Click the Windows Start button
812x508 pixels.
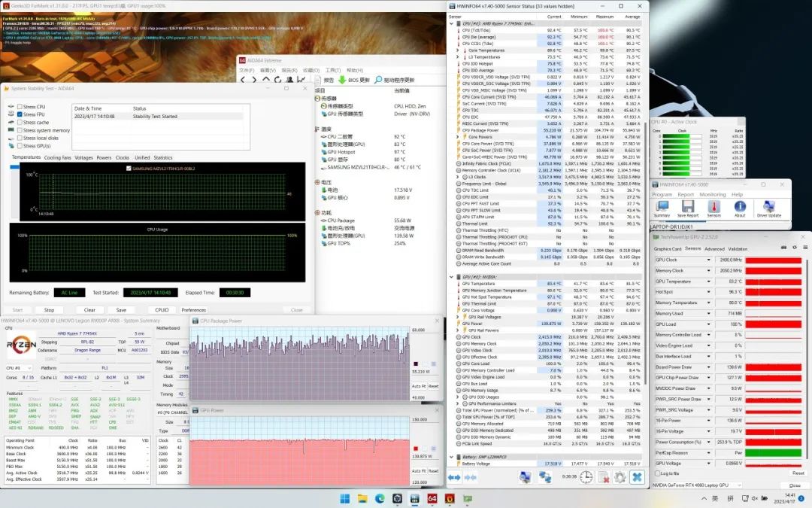click(x=345, y=498)
